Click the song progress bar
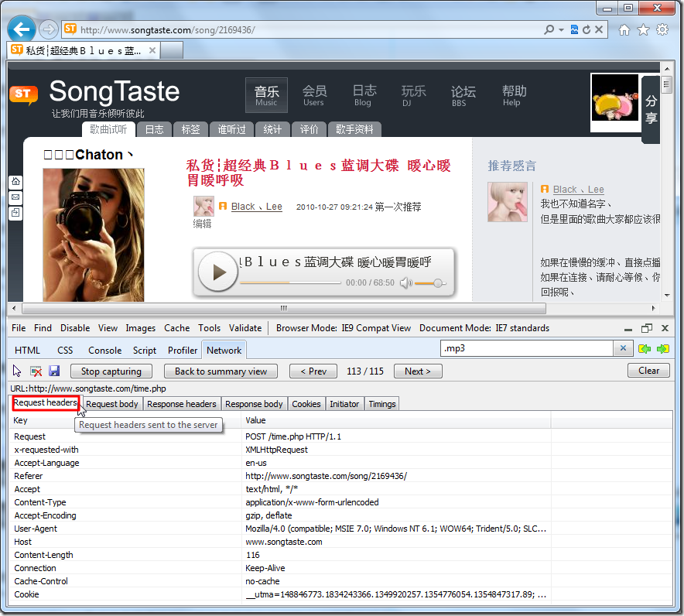 tap(290, 282)
